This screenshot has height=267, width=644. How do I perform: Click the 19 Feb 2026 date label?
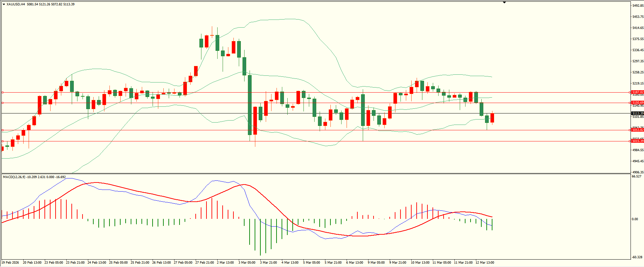(10, 263)
